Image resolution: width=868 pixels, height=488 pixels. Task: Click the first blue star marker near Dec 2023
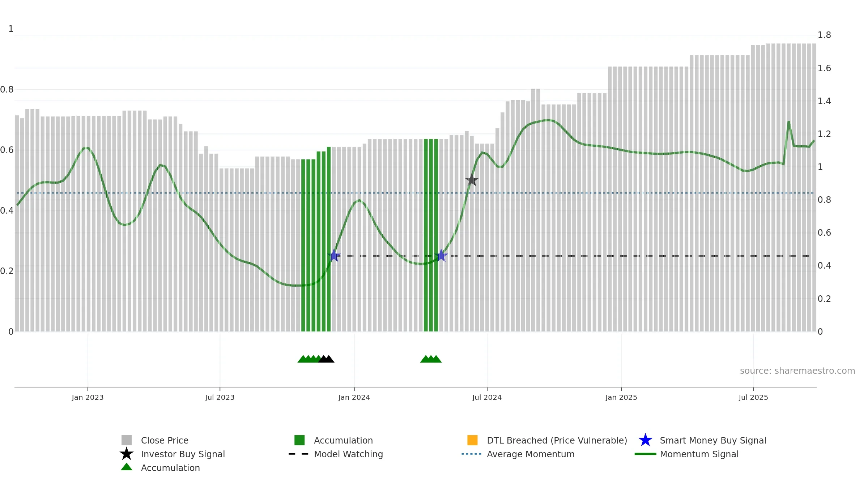pyautogui.click(x=334, y=256)
